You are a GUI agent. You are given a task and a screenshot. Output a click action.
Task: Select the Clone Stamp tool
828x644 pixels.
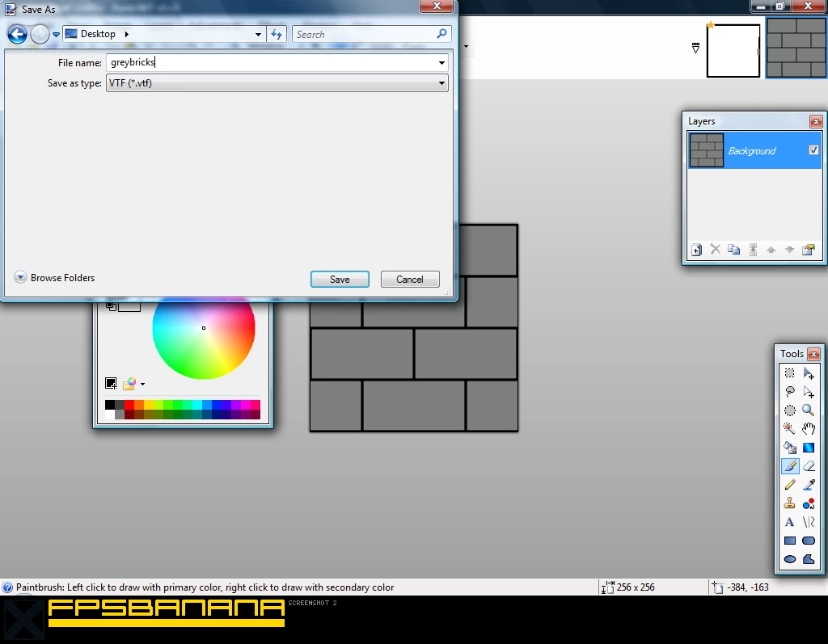(x=789, y=503)
